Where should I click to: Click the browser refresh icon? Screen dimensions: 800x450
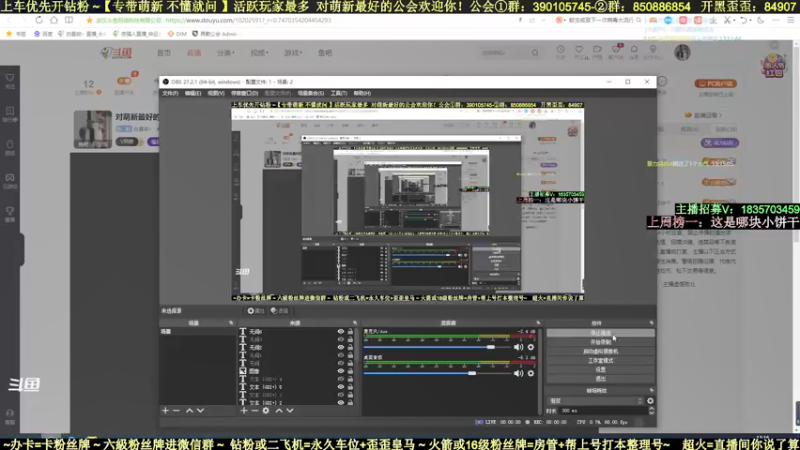point(39,20)
